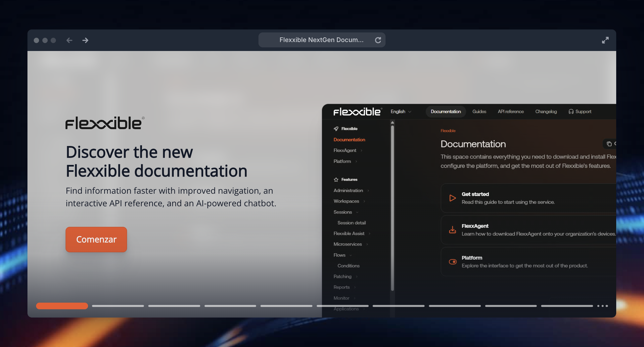Click 'Read this guide to start using the service.'
Image resolution: width=644 pixels, height=347 pixels.
click(x=508, y=202)
